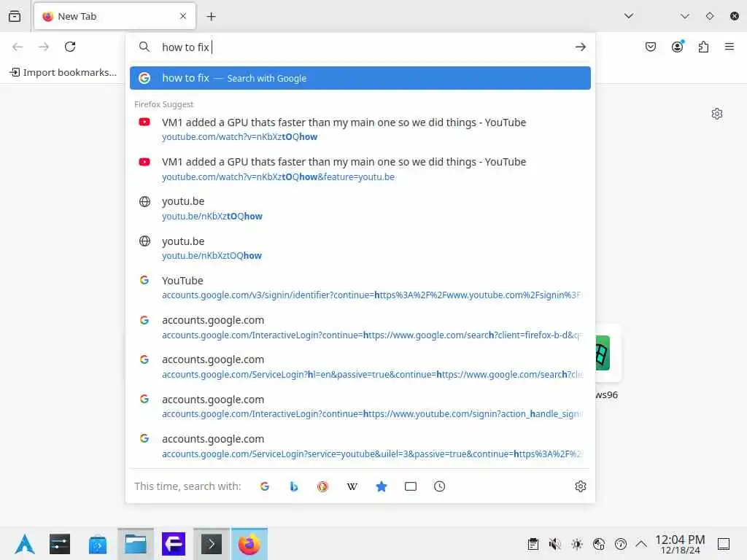Open the brightness tray icon
This screenshot has height=560, width=747.
click(577, 544)
